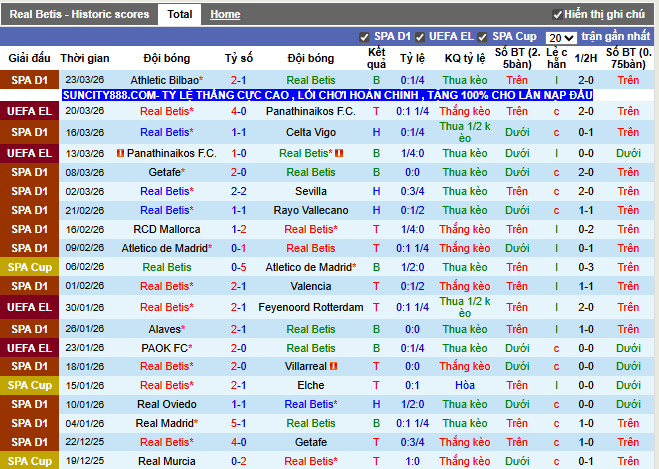659x469 pixels.
Task: Select UEFA EL label in 20/03/26 row
Action: click(29, 111)
